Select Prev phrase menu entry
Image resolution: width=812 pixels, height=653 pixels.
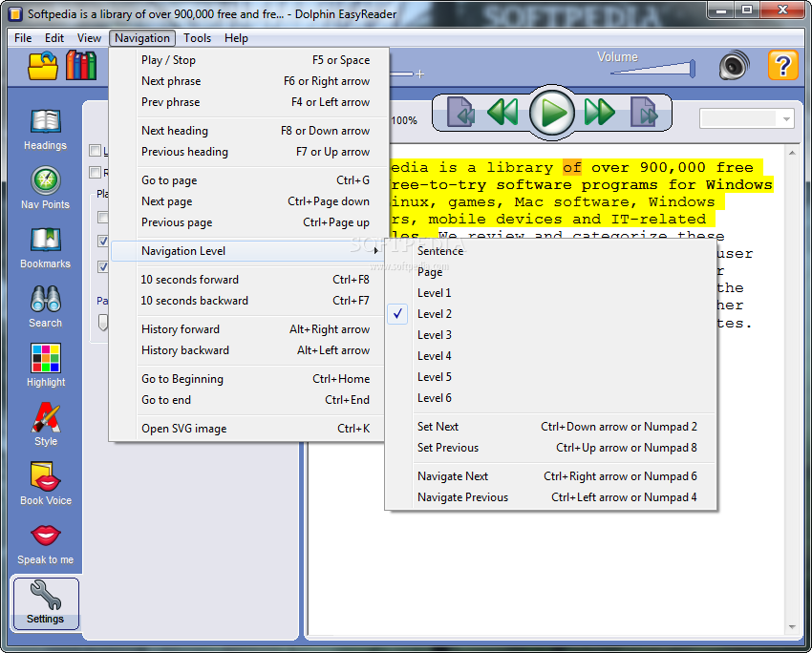tap(248, 102)
